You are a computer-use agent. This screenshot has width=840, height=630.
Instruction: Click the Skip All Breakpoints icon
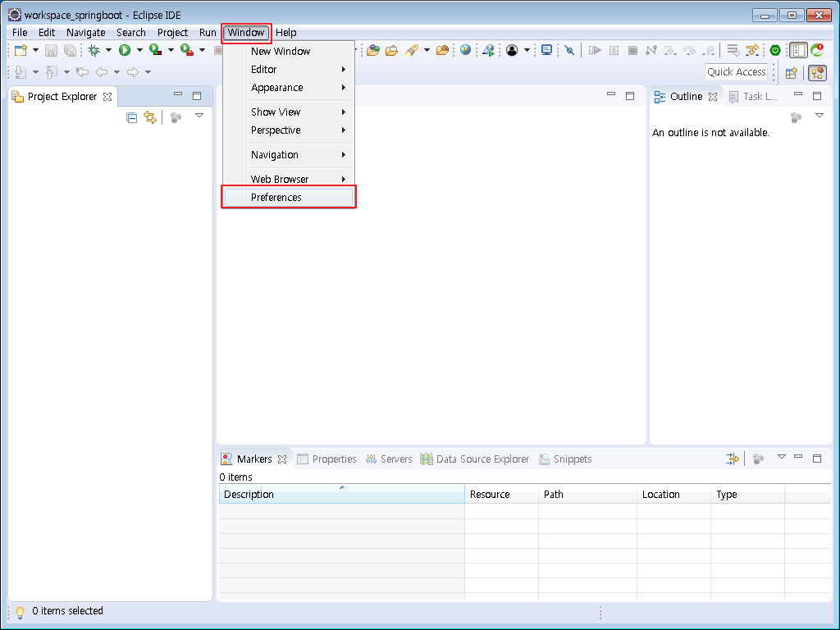point(570,50)
